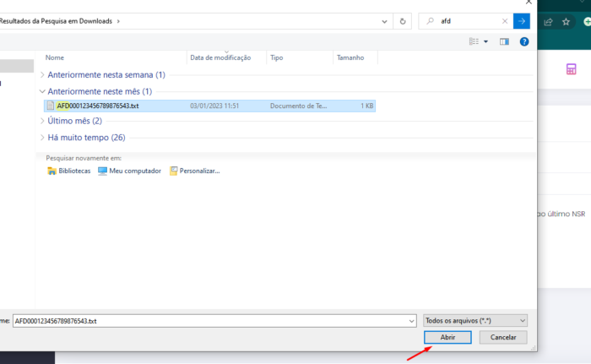Expand 'Há muito tempo' group
Image resolution: width=591 pixels, height=364 pixels.
click(42, 138)
